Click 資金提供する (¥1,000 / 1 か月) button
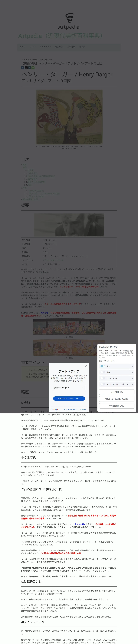The height and width of the screenshot is (644, 138). coord(69,399)
